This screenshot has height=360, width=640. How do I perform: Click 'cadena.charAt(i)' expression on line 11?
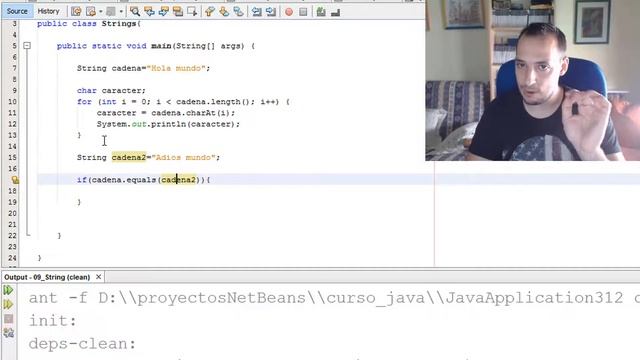tap(191, 113)
